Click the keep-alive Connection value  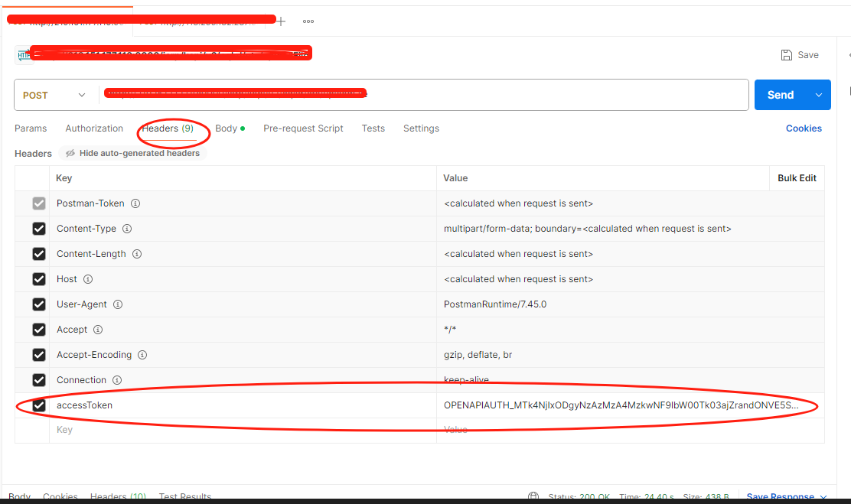tap(466, 380)
